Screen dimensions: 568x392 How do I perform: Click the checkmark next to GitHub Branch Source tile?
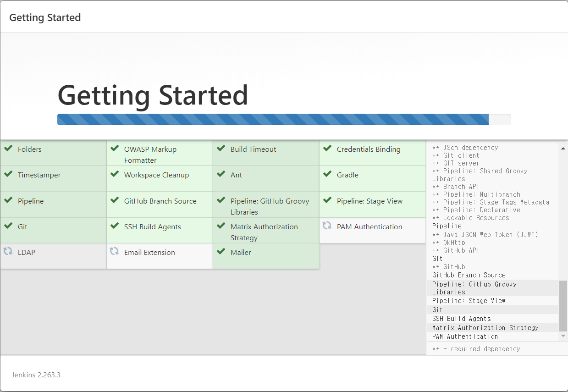click(x=115, y=200)
